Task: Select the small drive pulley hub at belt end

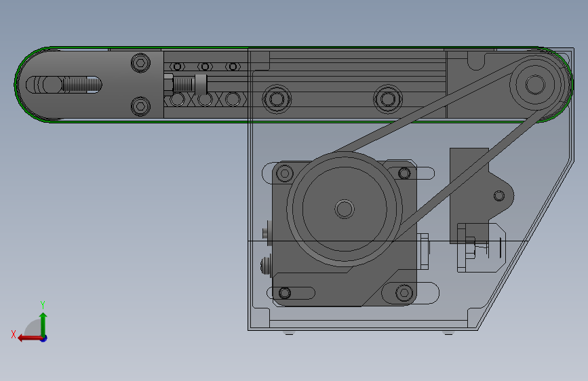Action: pyautogui.click(x=535, y=84)
